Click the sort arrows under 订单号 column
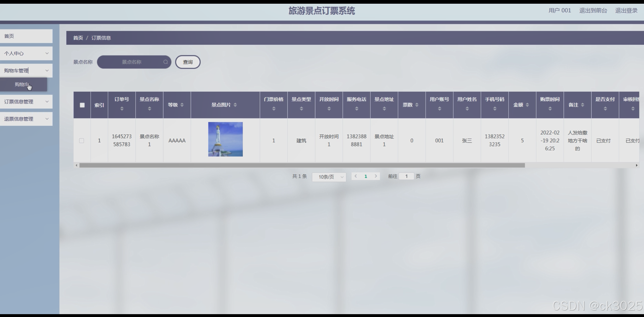Viewport: 644px width, 317px height. pyautogui.click(x=122, y=109)
